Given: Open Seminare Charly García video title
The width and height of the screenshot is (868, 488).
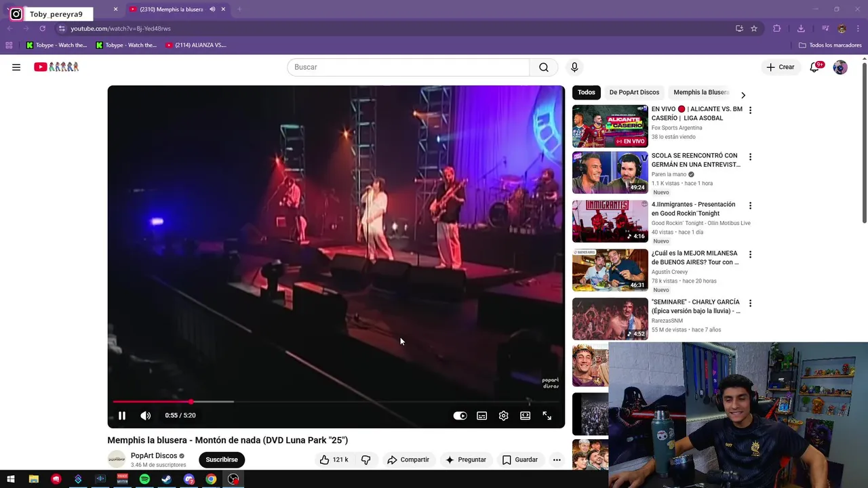Looking at the screenshot, I should pyautogui.click(x=696, y=306).
